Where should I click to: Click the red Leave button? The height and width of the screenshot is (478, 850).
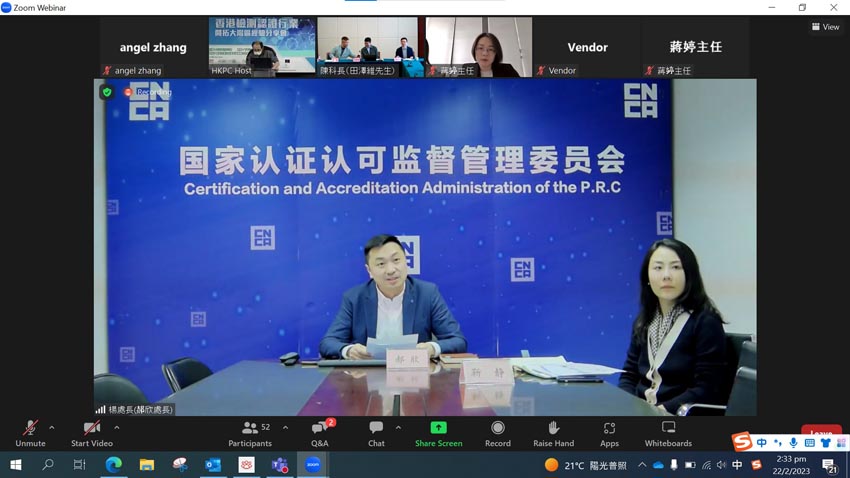point(820,432)
